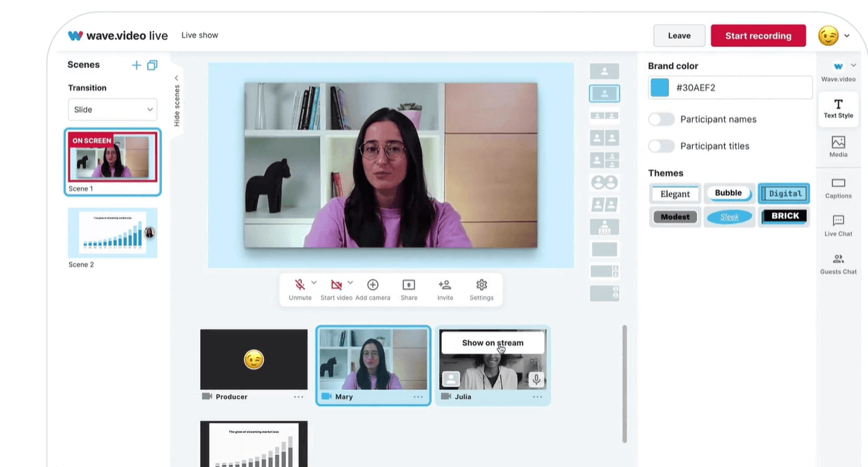The width and height of the screenshot is (868, 467).
Task: Click Show on stream for Julia
Action: point(493,343)
